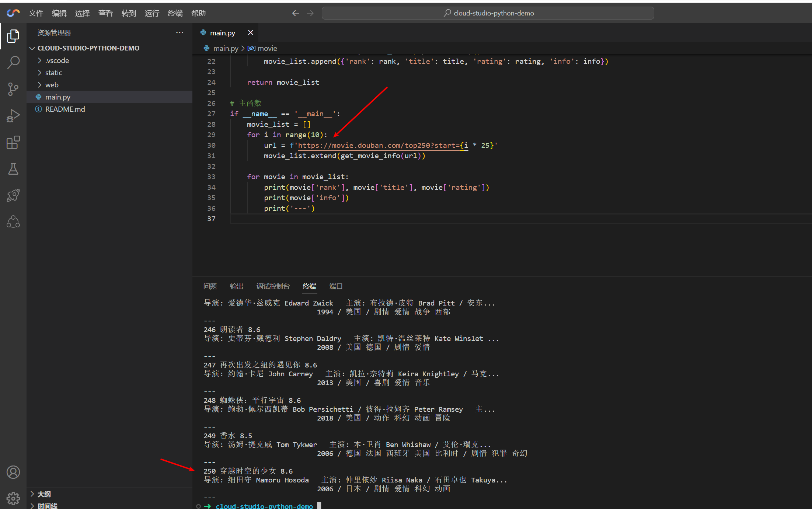Switch to the 调试控制台 panel tab
Viewport: 812px width, 509px height.
pyautogui.click(x=273, y=286)
